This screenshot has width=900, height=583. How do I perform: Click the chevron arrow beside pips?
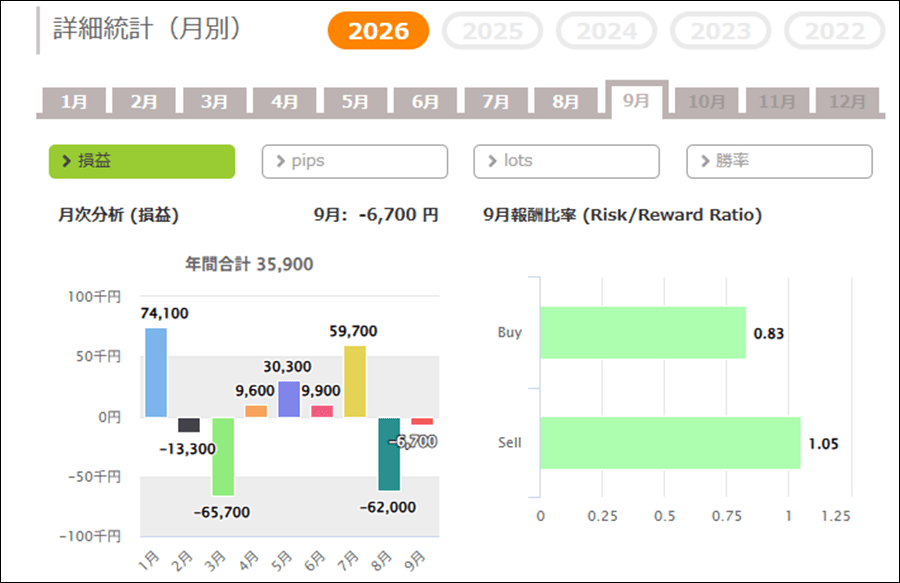pyautogui.click(x=281, y=161)
